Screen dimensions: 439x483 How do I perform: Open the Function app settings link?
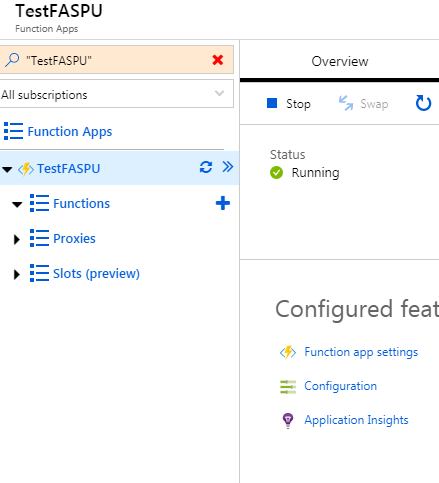[x=361, y=352]
